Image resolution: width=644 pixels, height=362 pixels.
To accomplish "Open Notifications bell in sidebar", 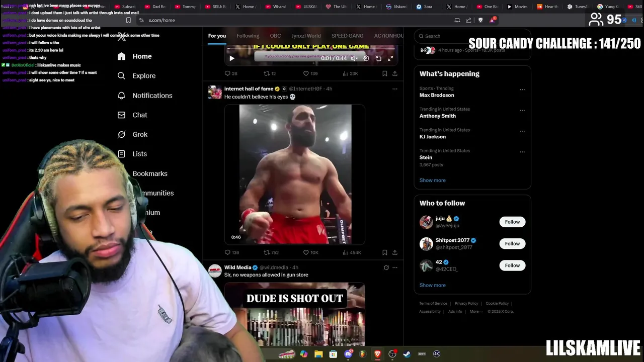I will (121, 96).
